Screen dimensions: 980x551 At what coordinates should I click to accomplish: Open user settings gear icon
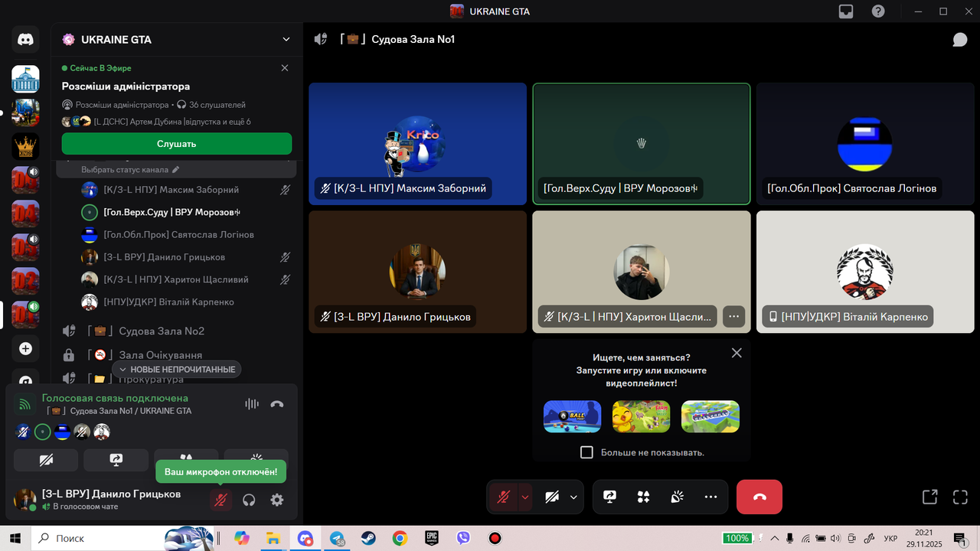pyautogui.click(x=277, y=500)
